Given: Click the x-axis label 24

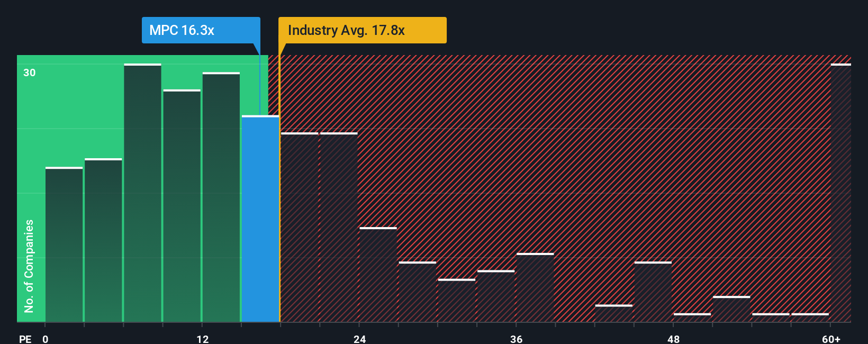Looking at the screenshot, I should pos(360,339).
